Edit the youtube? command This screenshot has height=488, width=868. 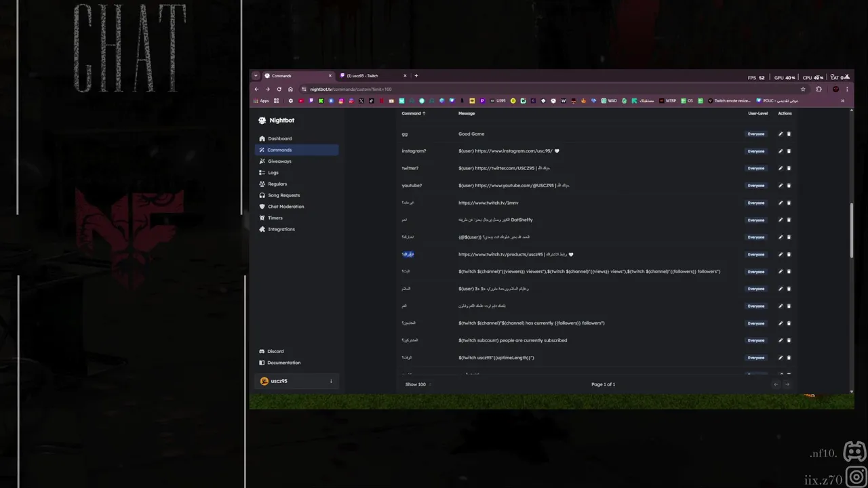[781, 186]
